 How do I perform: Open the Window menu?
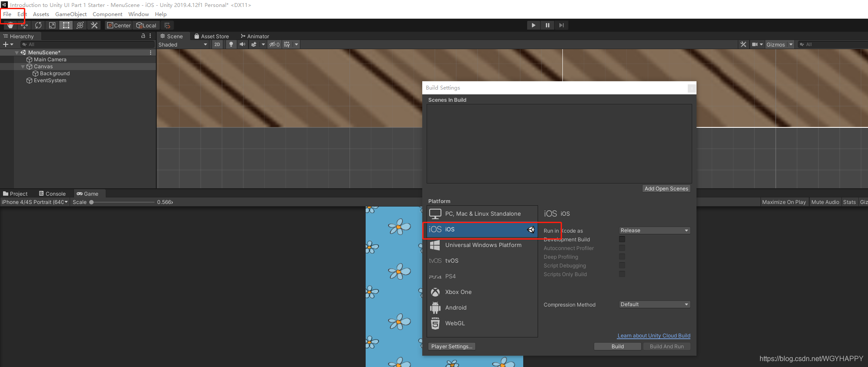(x=138, y=14)
